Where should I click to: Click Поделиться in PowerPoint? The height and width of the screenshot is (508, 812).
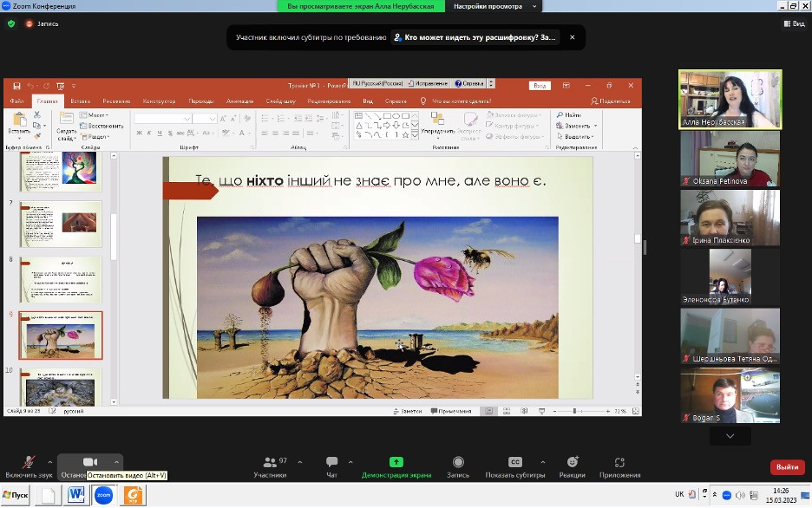coord(611,101)
